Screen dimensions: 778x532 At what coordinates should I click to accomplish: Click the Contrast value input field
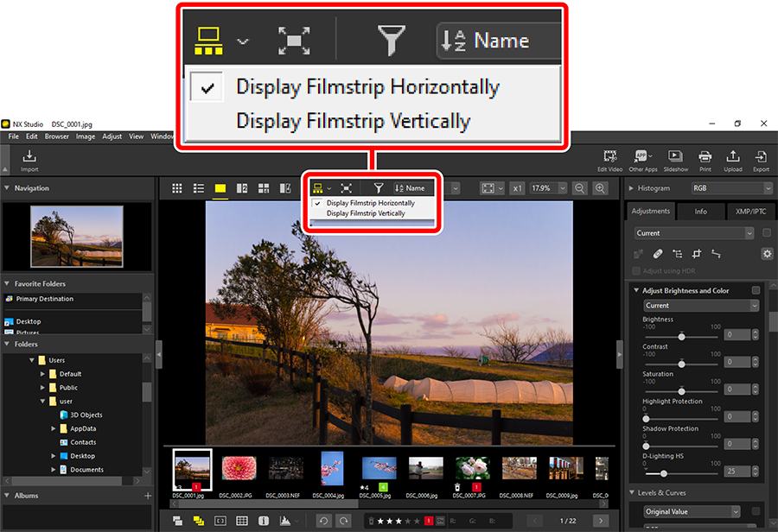(737, 362)
